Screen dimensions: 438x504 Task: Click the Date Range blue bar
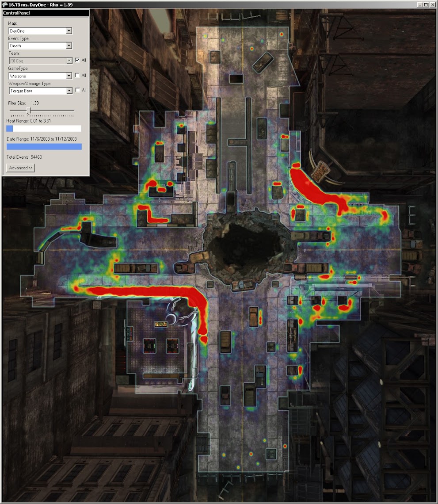pyautogui.click(x=44, y=147)
